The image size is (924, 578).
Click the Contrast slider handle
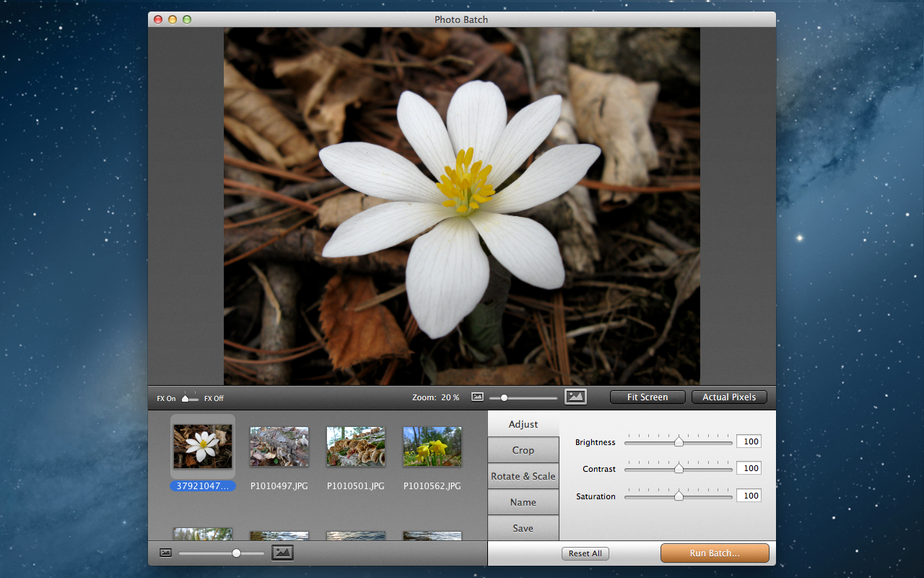[679, 468]
